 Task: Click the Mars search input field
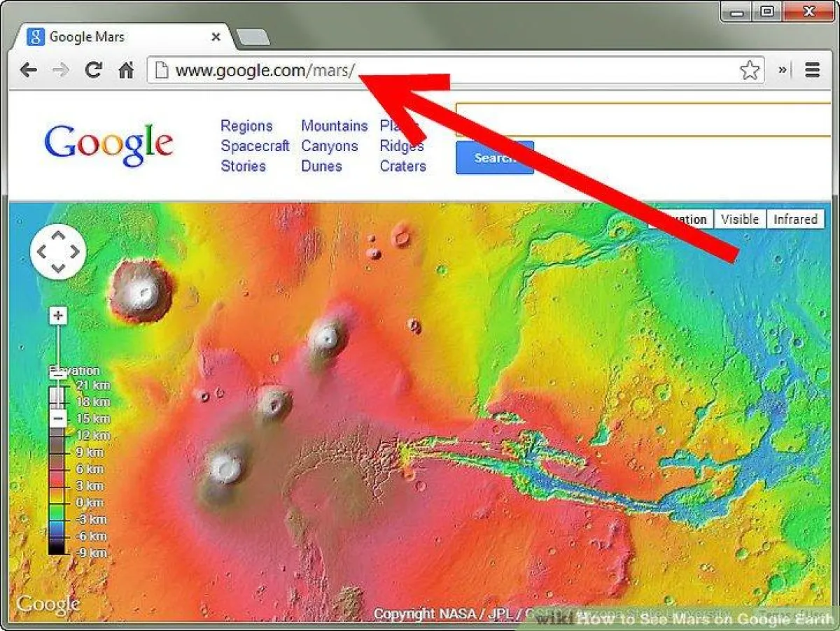pos(644,119)
